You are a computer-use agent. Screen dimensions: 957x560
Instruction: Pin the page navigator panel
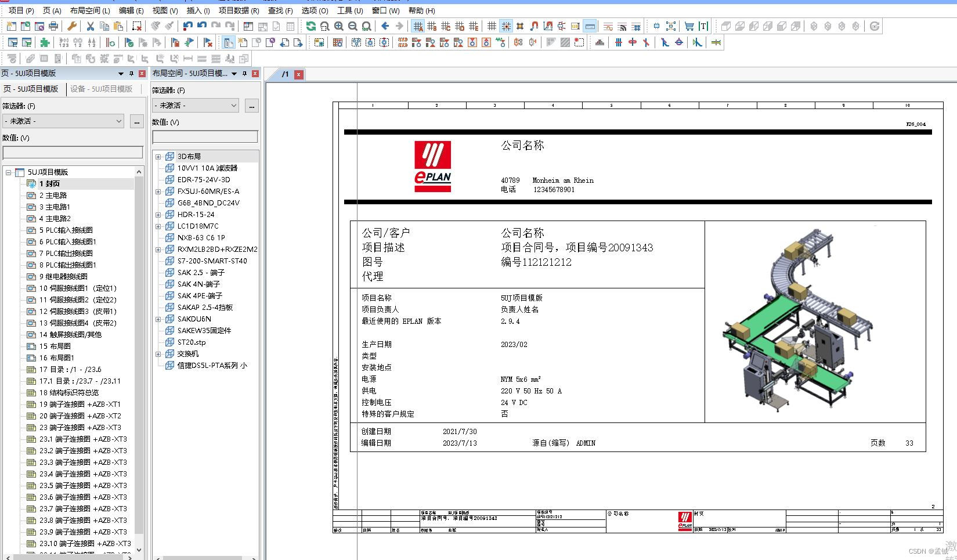coord(131,74)
